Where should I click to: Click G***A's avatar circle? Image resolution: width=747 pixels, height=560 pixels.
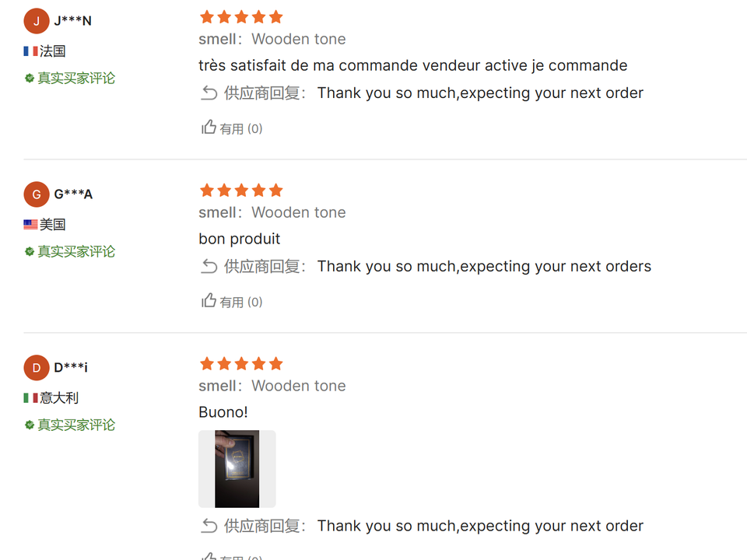click(x=37, y=194)
